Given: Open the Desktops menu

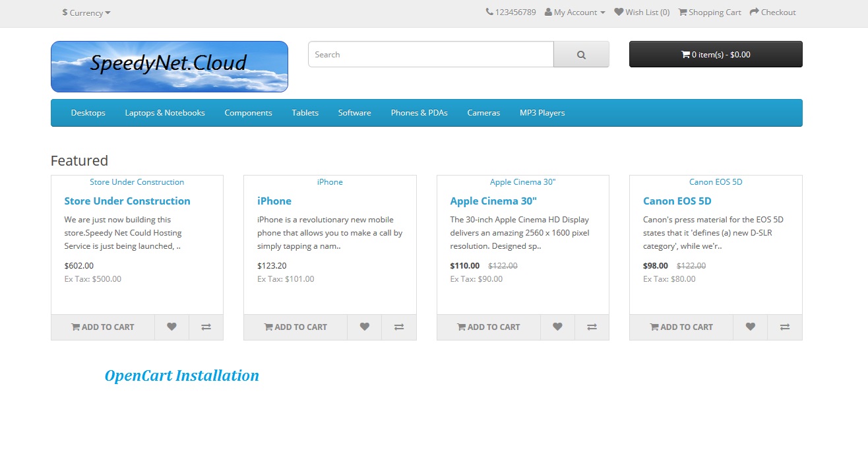Looking at the screenshot, I should pos(88,113).
